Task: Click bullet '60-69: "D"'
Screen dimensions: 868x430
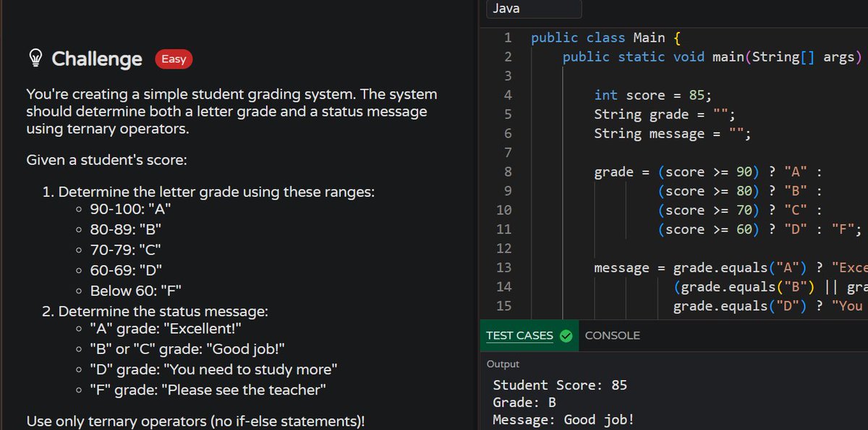Action: (x=126, y=271)
